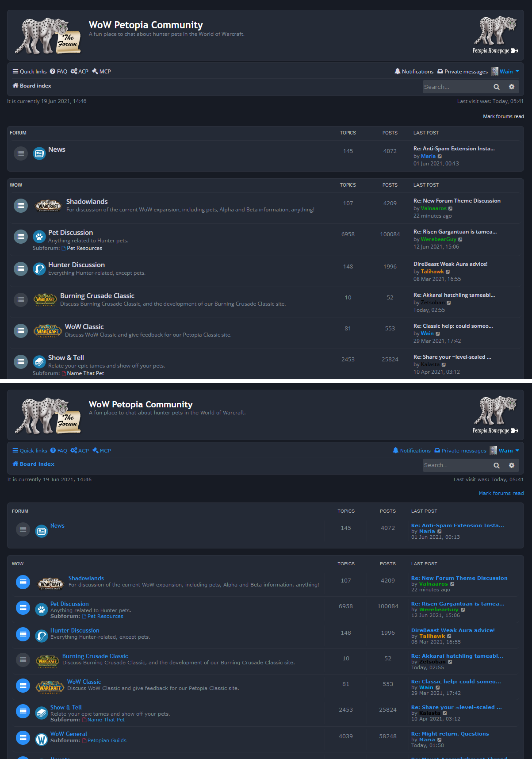Viewport: 532px width, 759px height.
Task: Click search magnifier button in lower page
Action: point(497,465)
